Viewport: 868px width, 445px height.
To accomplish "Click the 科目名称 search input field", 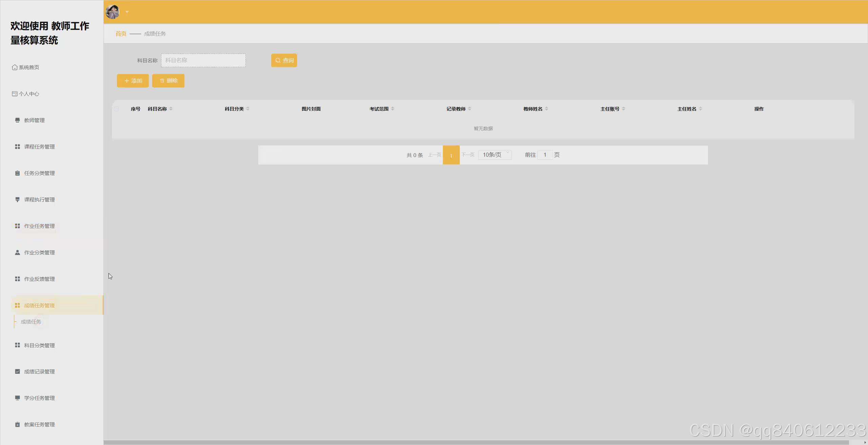I will (x=203, y=60).
